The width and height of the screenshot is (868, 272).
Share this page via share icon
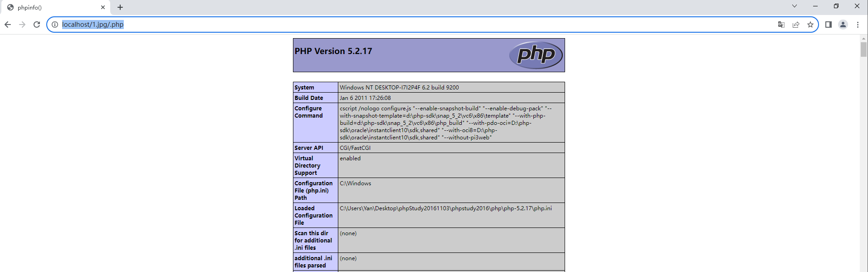(796, 25)
